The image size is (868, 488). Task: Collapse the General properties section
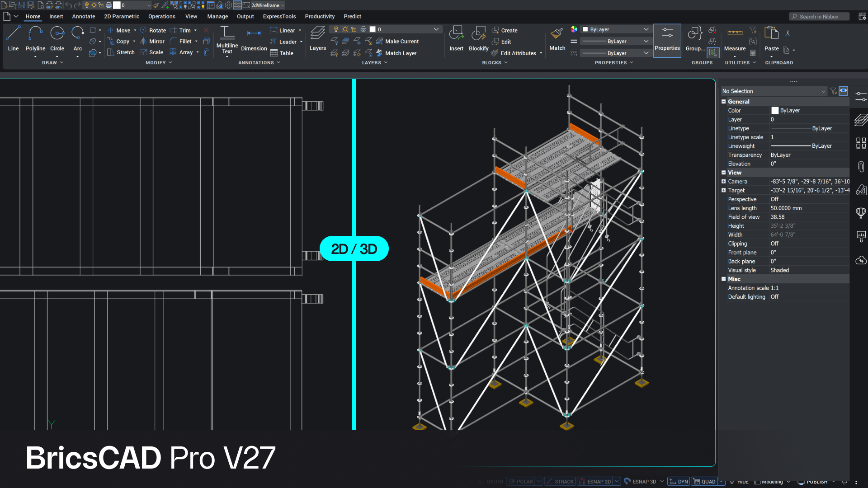click(x=723, y=102)
